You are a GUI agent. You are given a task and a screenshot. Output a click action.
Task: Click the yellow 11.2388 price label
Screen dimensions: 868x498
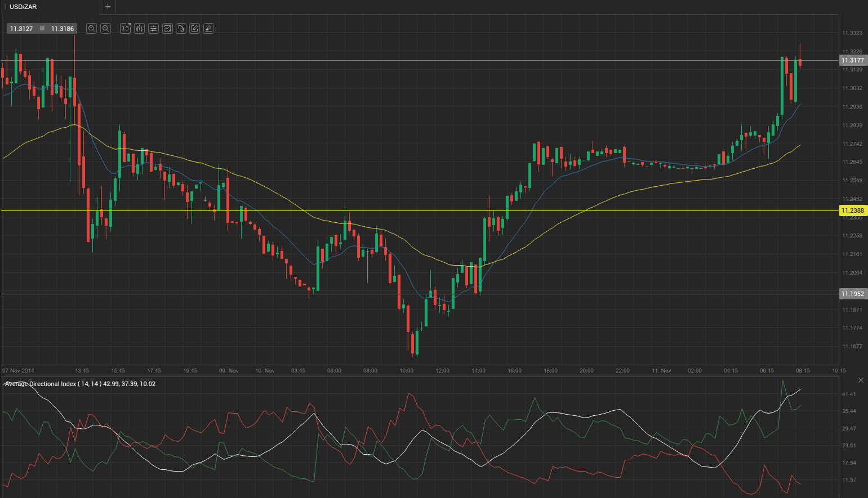pyautogui.click(x=853, y=210)
